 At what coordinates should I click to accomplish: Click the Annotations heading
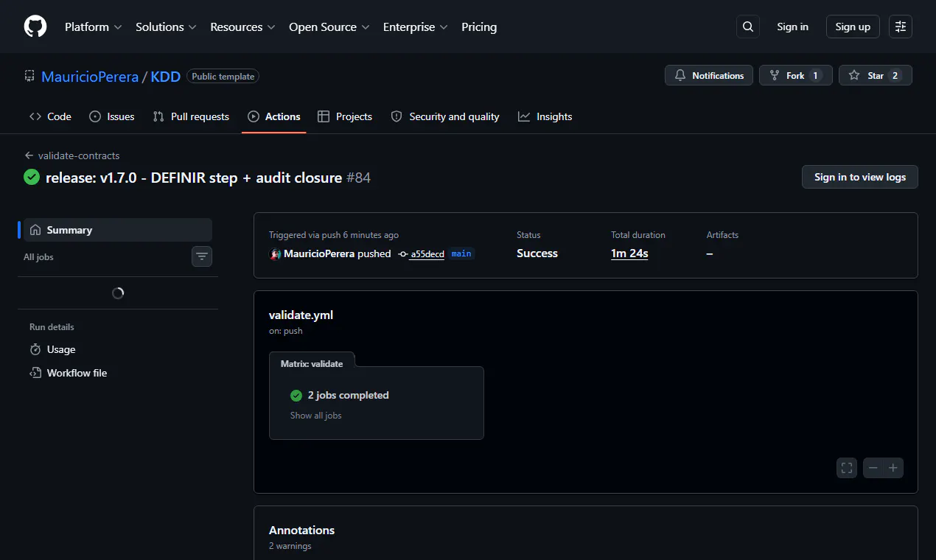[x=301, y=530]
